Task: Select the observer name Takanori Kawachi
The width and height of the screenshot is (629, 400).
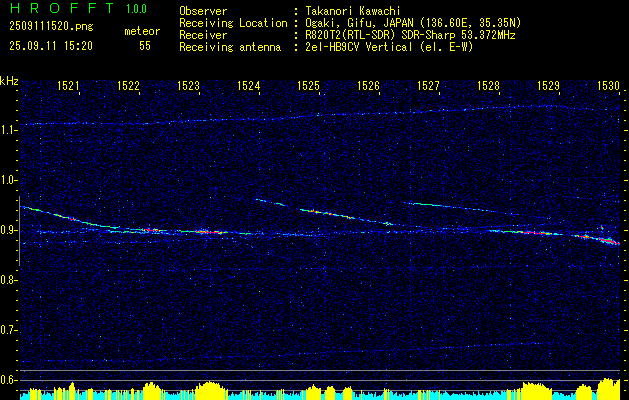Action: (x=353, y=11)
